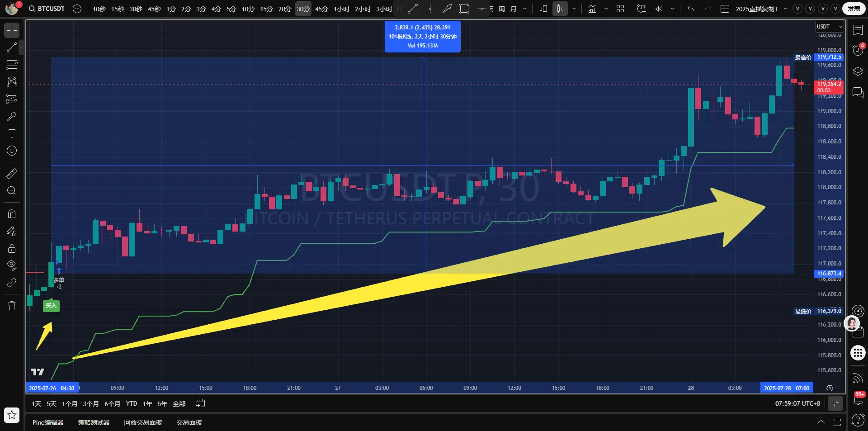The image size is (868, 431).
Task: Switch to the 45分 timeframe
Action: coord(321,9)
